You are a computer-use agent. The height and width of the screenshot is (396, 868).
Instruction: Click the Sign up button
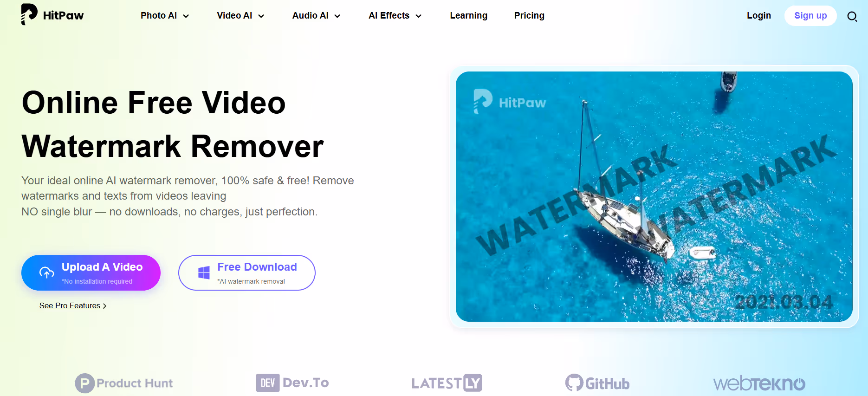[x=810, y=16]
